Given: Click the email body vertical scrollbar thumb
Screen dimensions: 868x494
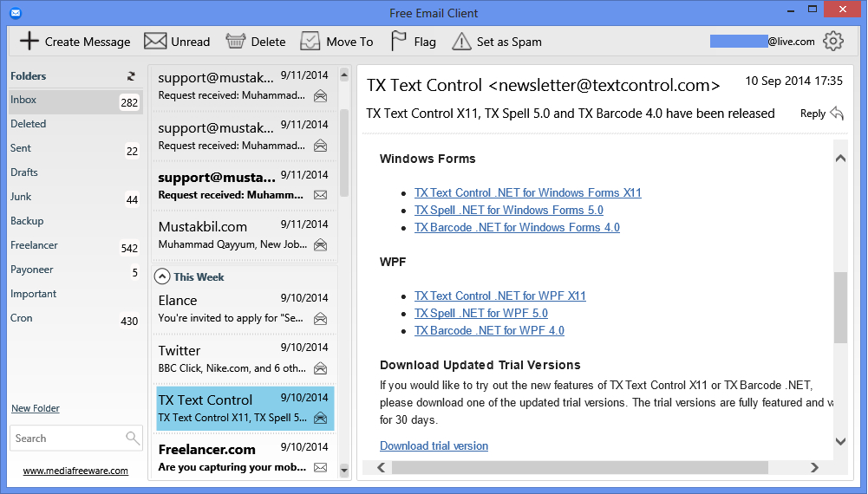Looking at the screenshot, I should point(840,308).
